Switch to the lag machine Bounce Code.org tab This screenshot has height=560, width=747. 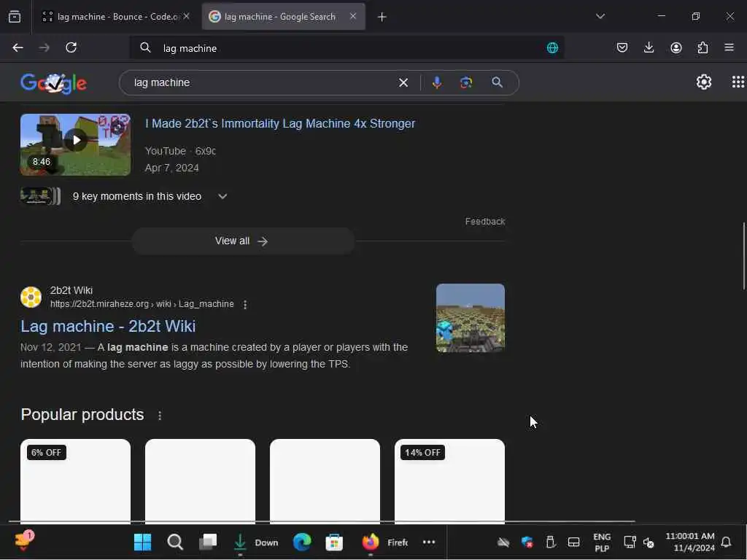click(117, 17)
